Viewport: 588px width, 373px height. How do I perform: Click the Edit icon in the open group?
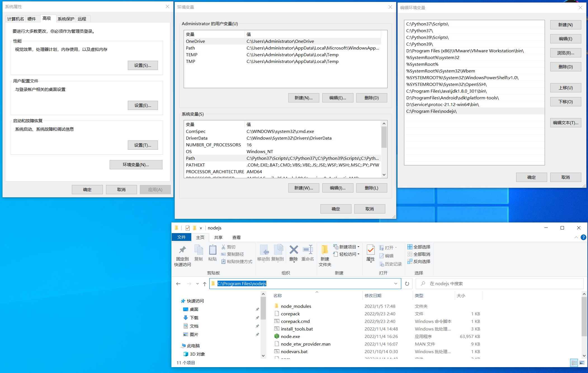click(386, 256)
